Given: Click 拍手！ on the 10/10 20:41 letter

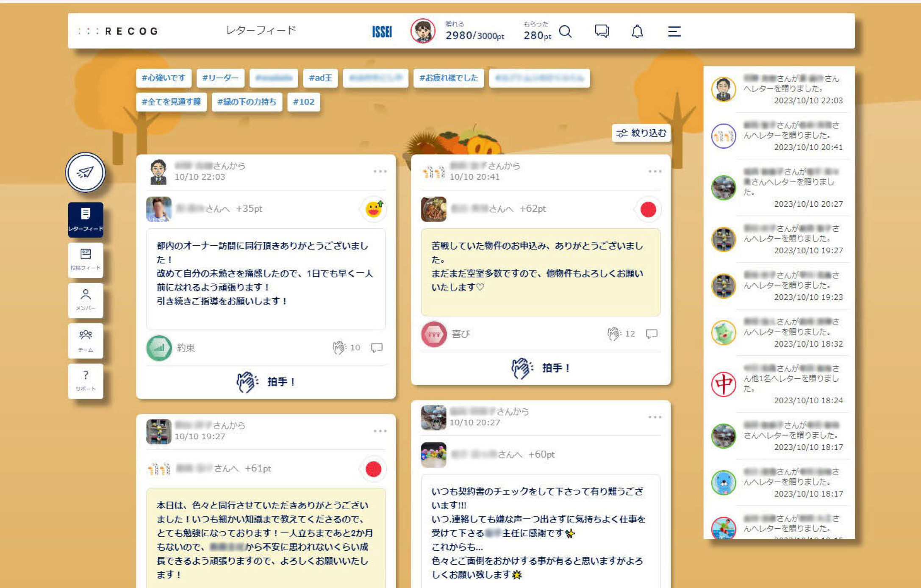Looking at the screenshot, I should 541,368.
